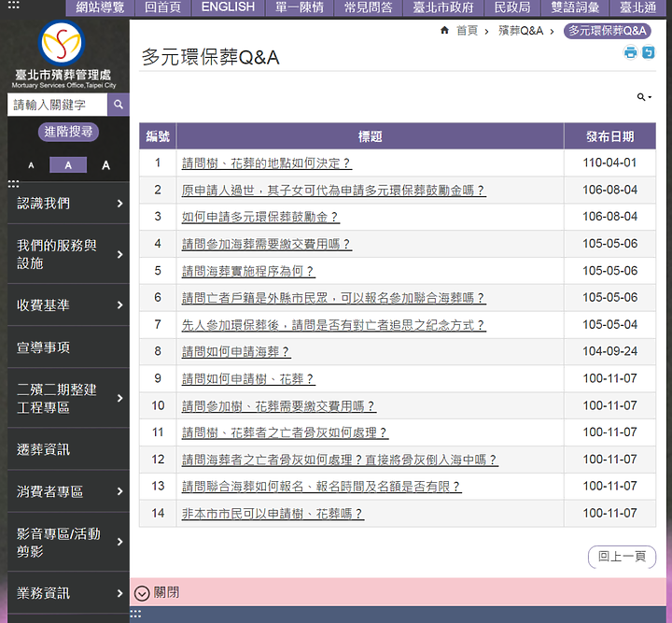Select the small font size A

pyautogui.click(x=31, y=165)
